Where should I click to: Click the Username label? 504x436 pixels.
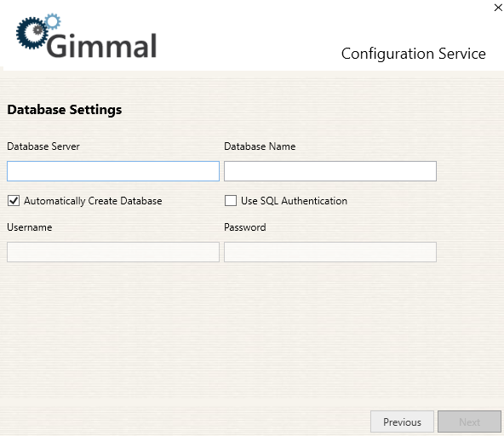click(x=30, y=227)
